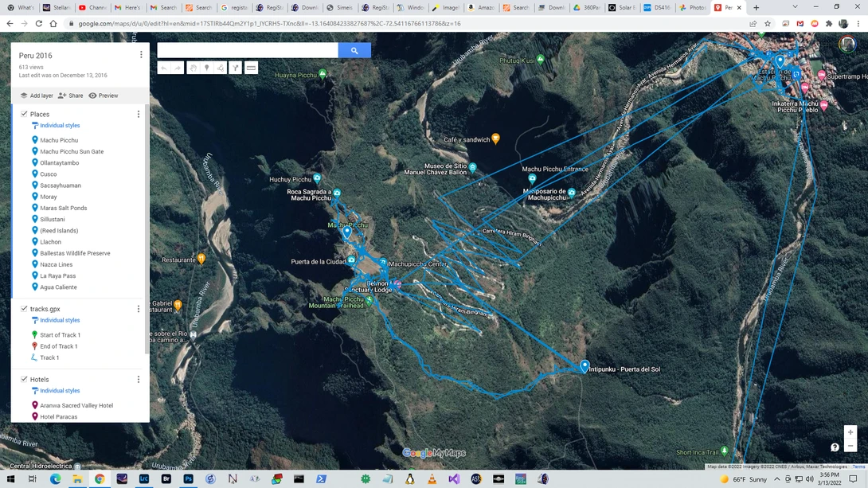868x488 pixels.
Task: Select Cusco in the places list
Action: [48, 174]
